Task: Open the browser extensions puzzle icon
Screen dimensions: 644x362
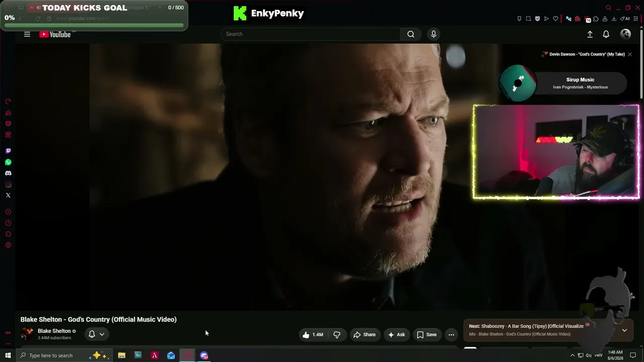Action: 596,19
